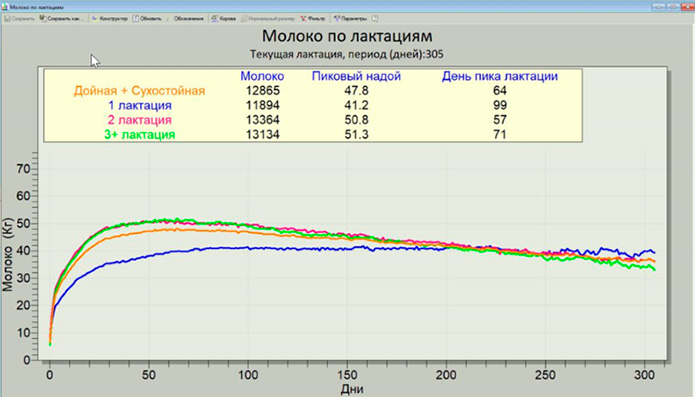Click the Y-axis label Молоко (Кг)
The width and height of the screenshot is (695, 397).
(8, 255)
